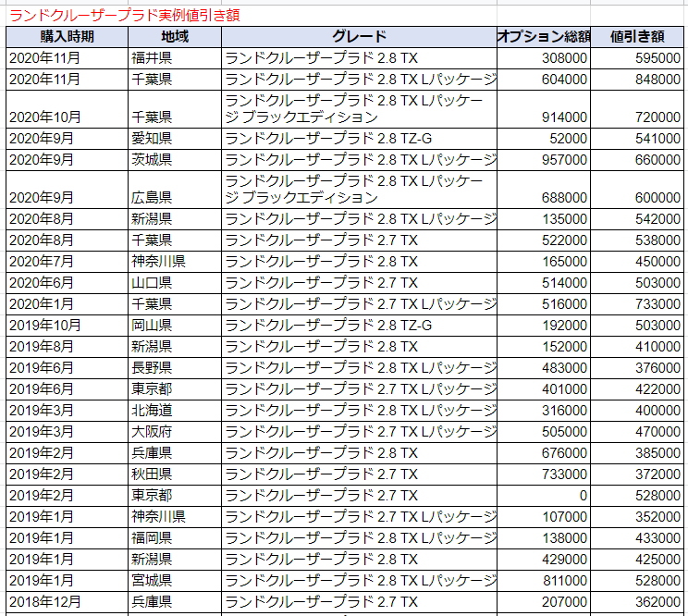This screenshot has width=688, height=616.
Task: Select option total 429000
Action: click(x=544, y=560)
